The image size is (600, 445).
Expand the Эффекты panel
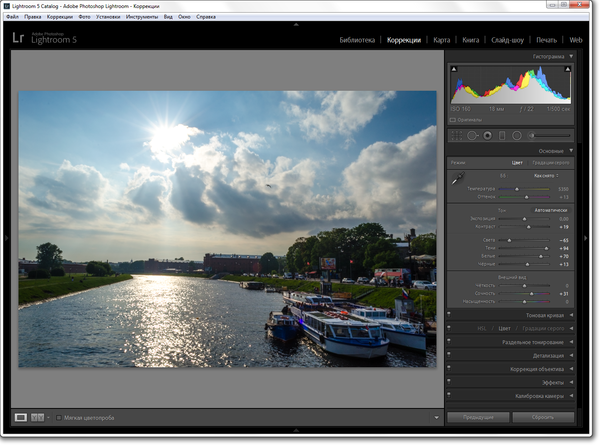click(x=571, y=382)
